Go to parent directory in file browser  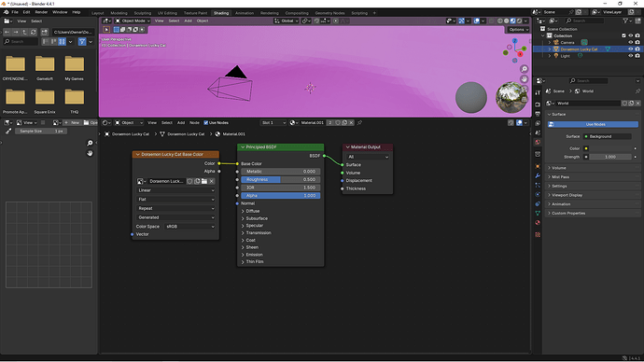(24, 32)
